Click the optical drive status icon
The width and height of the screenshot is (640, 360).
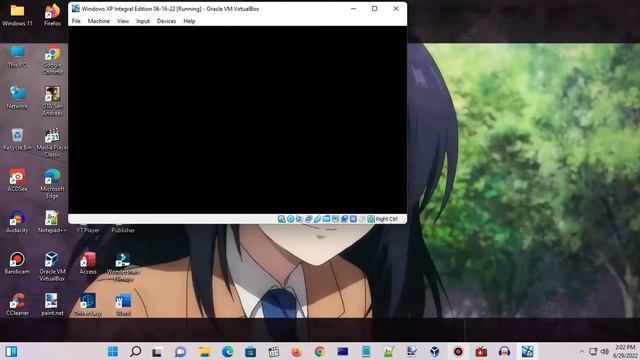click(291, 219)
